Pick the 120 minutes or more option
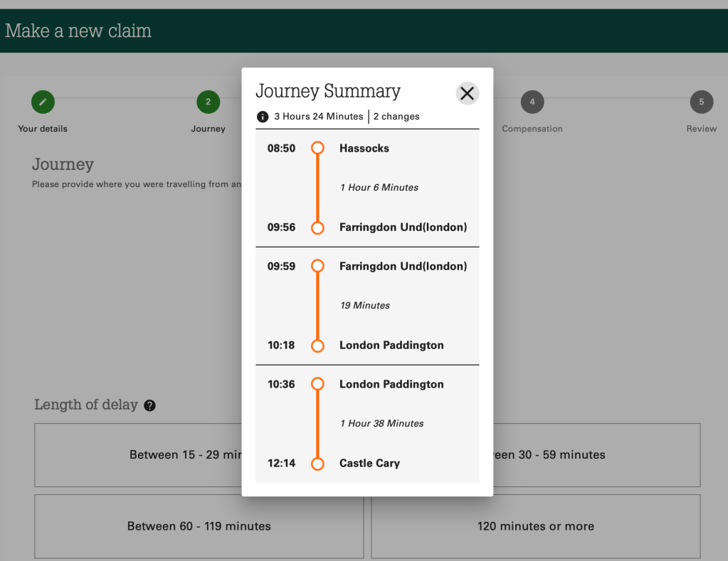728x561 pixels. (x=535, y=527)
